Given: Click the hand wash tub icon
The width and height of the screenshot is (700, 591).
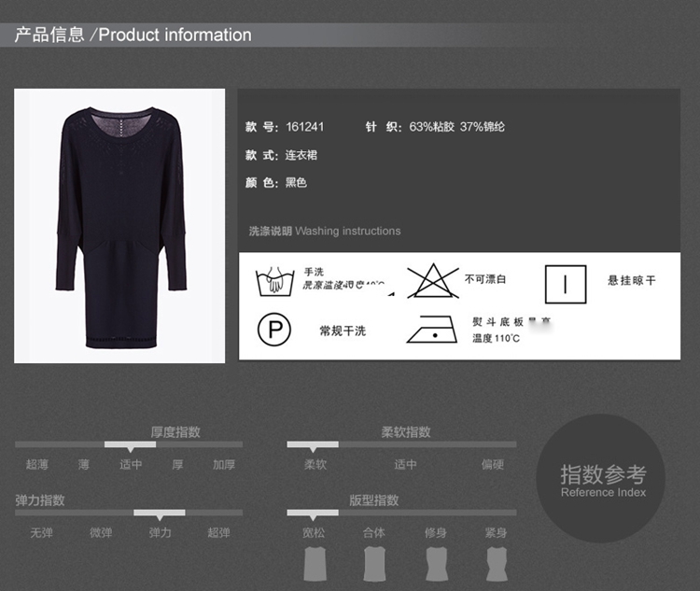Looking at the screenshot, I should coord(274,281).
